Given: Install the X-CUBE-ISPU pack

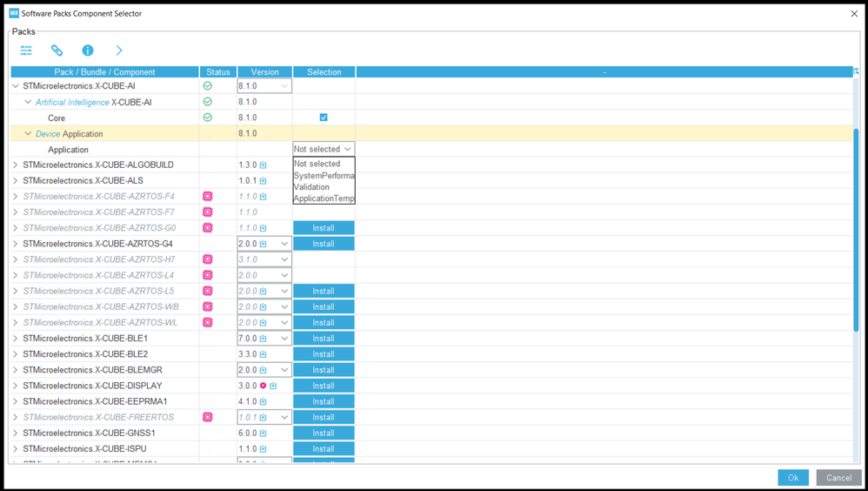Looking at the screenshot, I should tap(324, 449).
